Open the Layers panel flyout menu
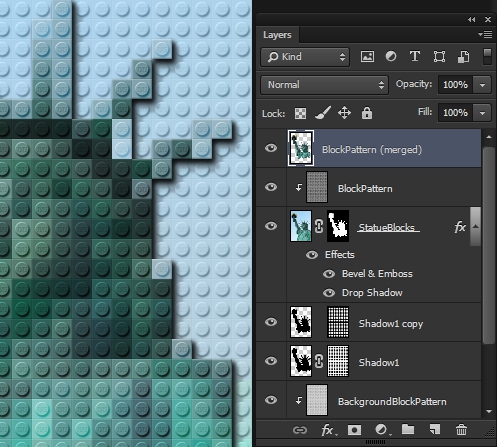The height and width of the screenshot is (447, 497). [x=485, y=34]
